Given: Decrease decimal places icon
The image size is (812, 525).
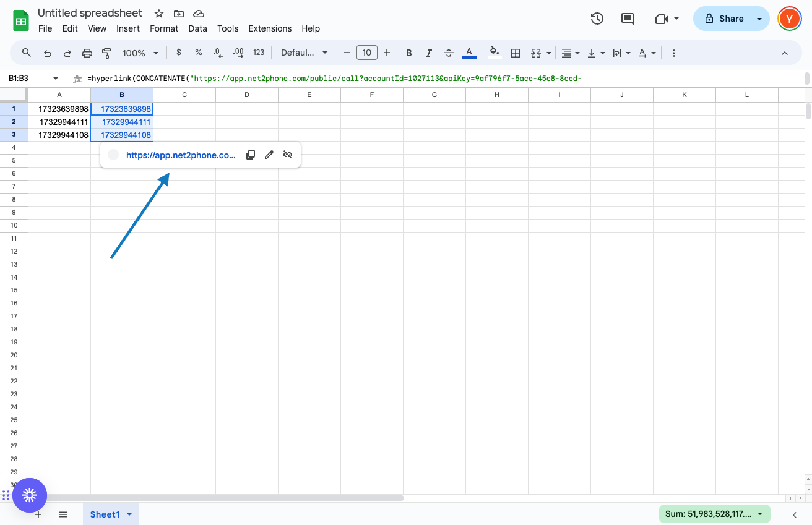Looking at the screenshot, I should click(218, 53).
